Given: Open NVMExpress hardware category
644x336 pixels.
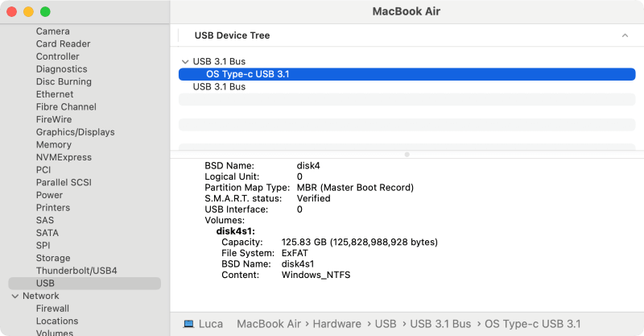Looking at the screenshot, I should point(64,157).
